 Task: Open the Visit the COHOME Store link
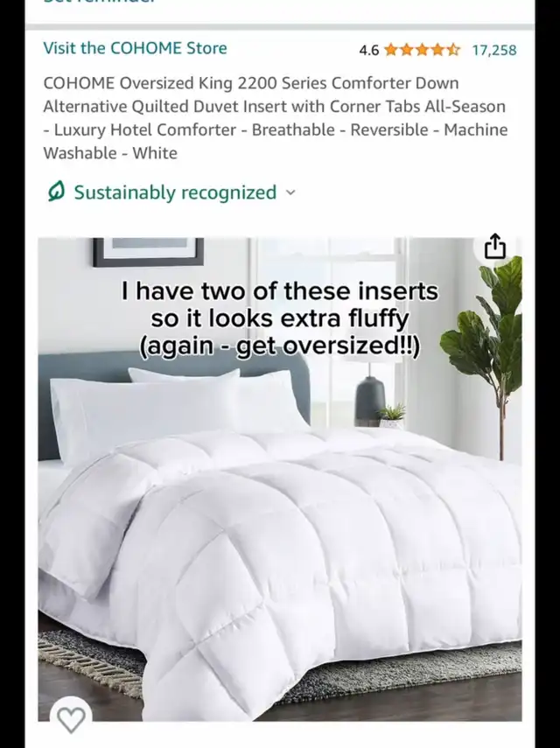click(135, 48)
